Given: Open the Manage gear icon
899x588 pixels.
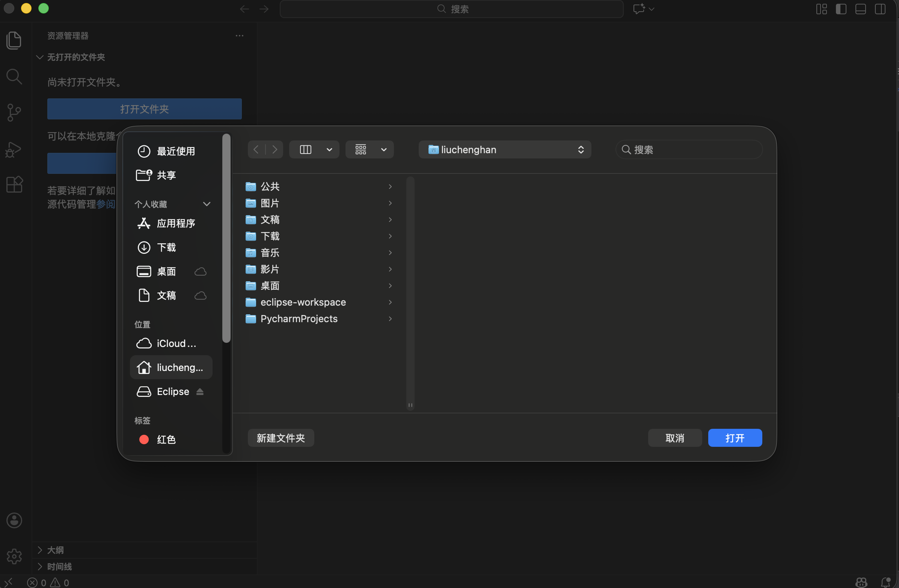Looking at the screenshot, I should click(x=14, y=556).
